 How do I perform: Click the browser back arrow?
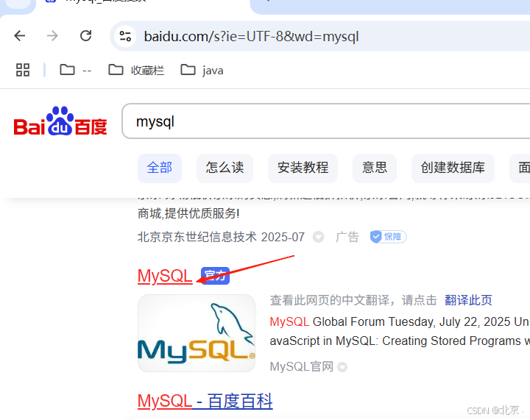[x=20, y=35]
